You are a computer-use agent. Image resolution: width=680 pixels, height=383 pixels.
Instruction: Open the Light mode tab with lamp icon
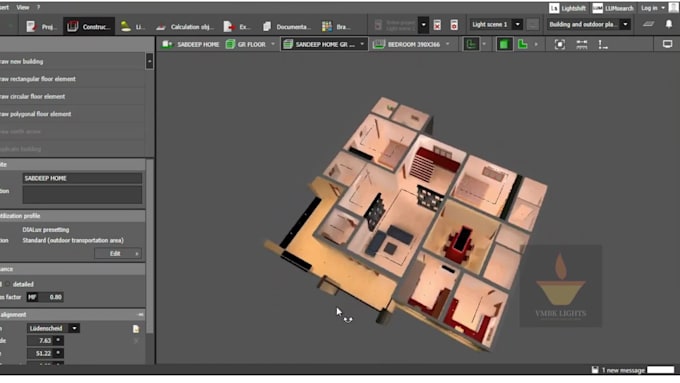tap(133, 26)
